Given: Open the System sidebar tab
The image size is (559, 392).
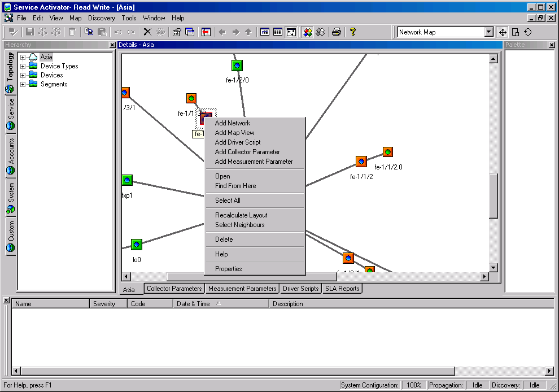Looking at the screenshot, I should (x=10, y=198).
